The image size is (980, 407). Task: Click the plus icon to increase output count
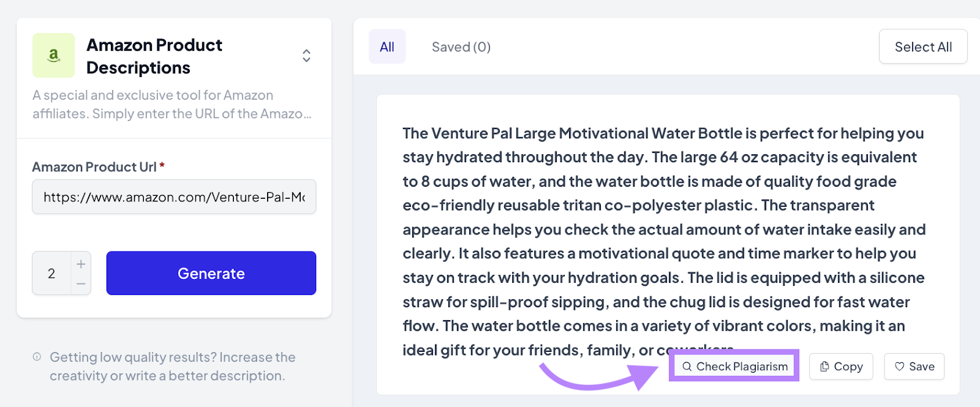80,264
